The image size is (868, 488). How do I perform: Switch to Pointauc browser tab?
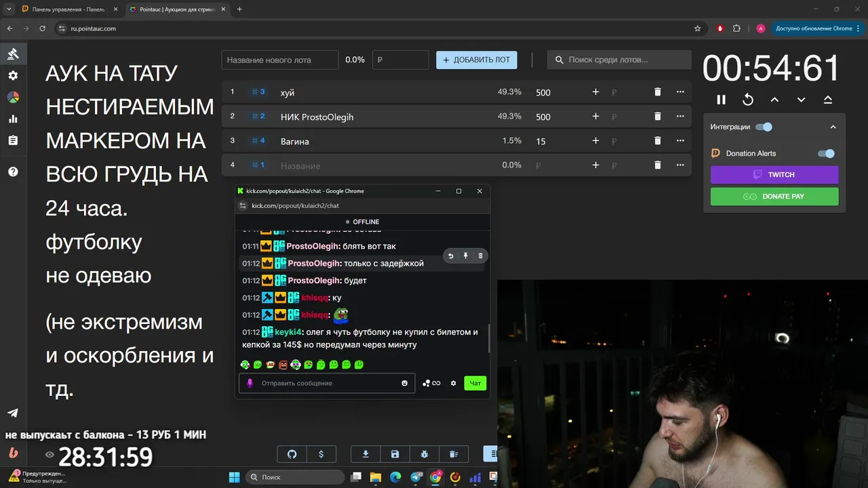tap(176, 9)
